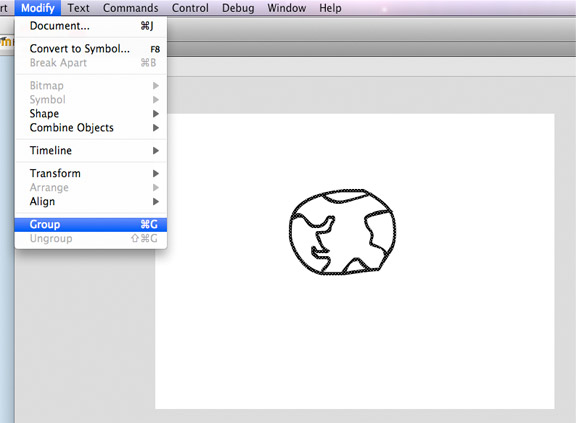This screenshot has width=576, height=423.
Task: Expand the Timeline submenu arrow
Action: coord(156,151)
